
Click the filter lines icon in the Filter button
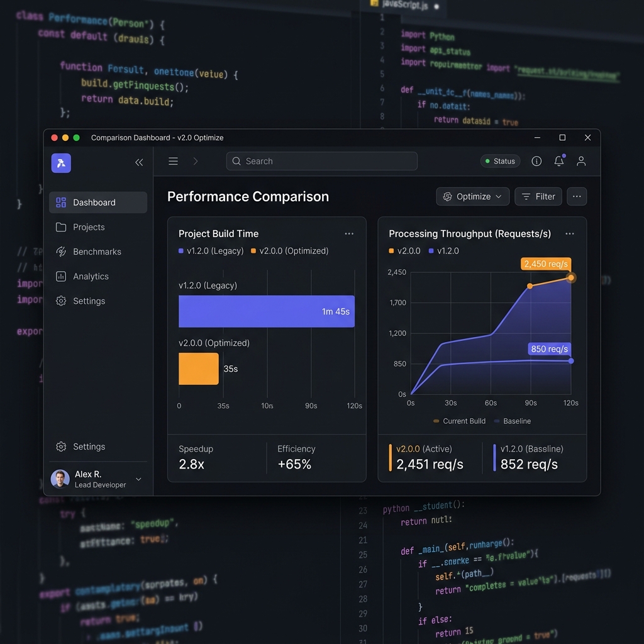(x=526, y=197)
